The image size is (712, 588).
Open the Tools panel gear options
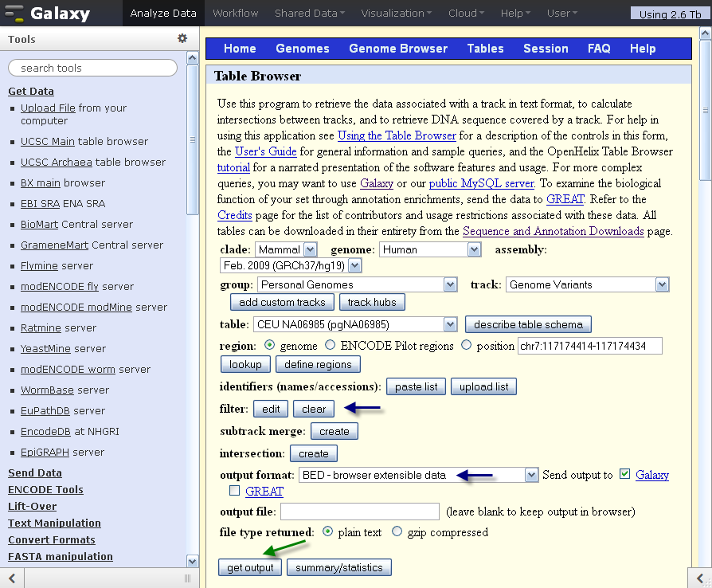pos(182,38)
